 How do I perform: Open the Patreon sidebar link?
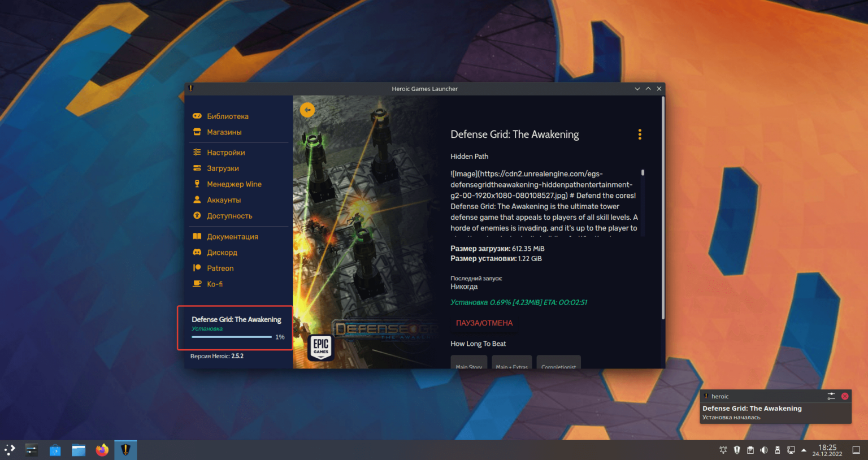coord(220,268)
